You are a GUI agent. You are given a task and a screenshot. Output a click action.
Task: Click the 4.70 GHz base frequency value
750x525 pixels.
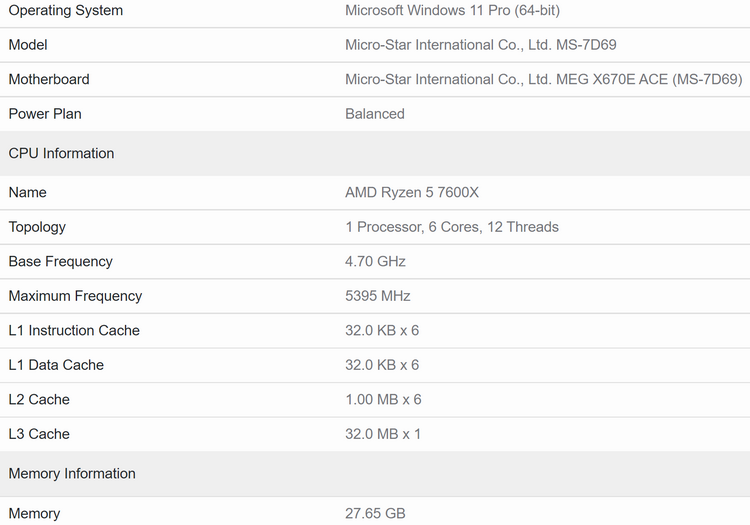pos(375,261)
